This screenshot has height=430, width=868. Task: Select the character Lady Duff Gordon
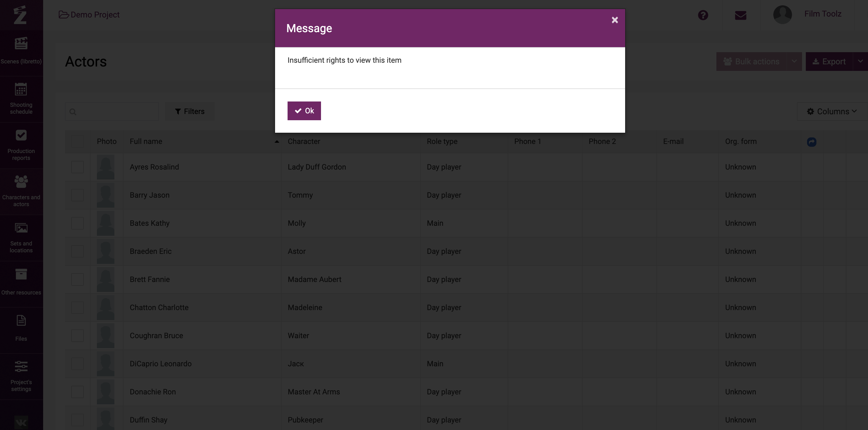(x=316, y=167)
